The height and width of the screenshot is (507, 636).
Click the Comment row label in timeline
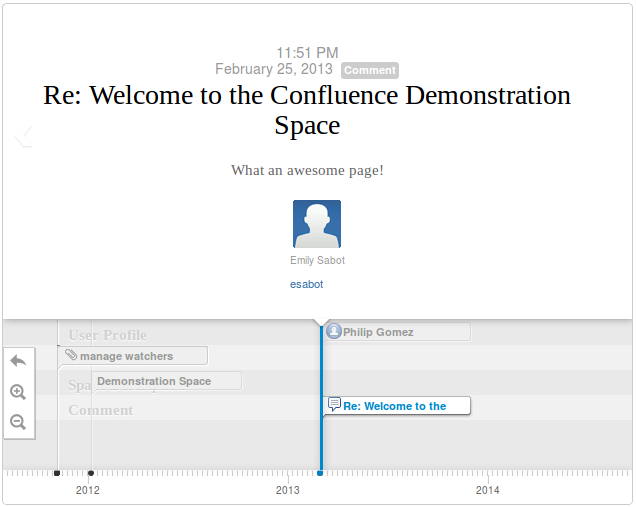(x=101, y=410)
